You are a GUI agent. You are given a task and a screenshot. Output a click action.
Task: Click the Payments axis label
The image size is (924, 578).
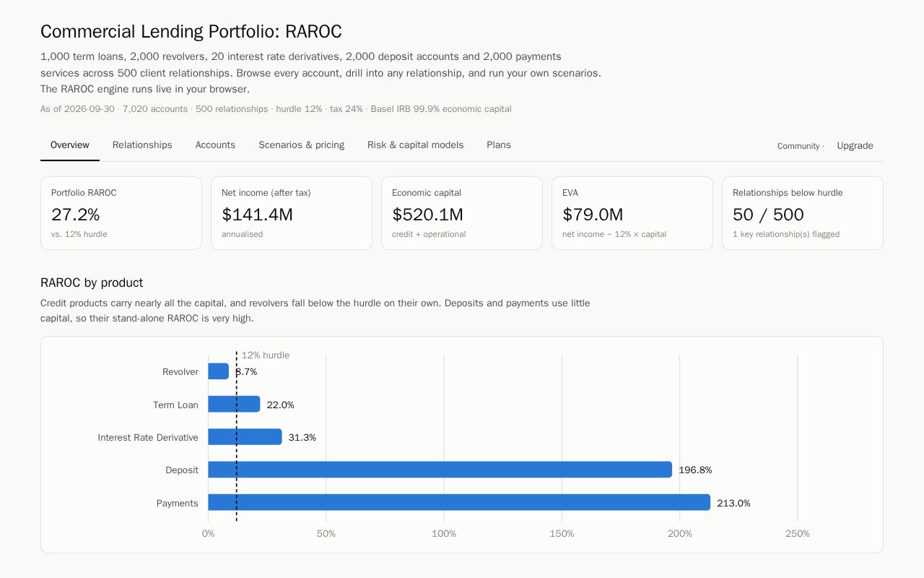coord(178,503)
